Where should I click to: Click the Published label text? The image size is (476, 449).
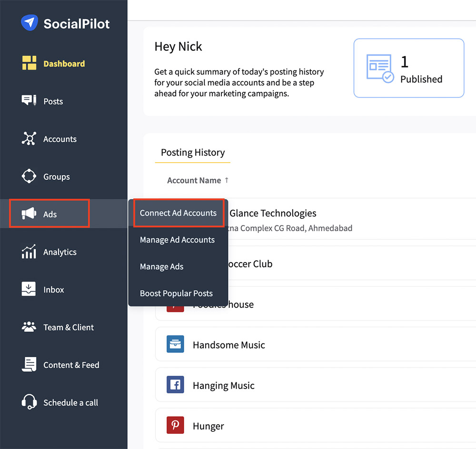(421, 79)
